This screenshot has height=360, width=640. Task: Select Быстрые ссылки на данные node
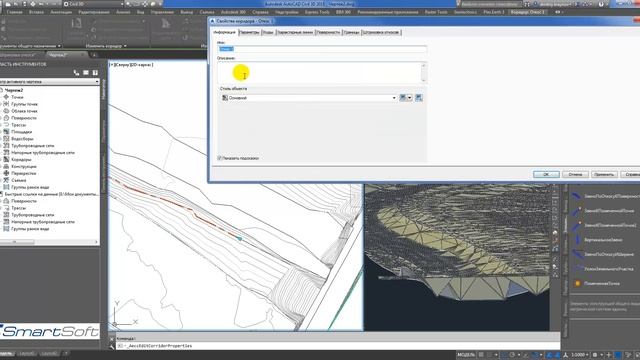(x=51, y=194)
